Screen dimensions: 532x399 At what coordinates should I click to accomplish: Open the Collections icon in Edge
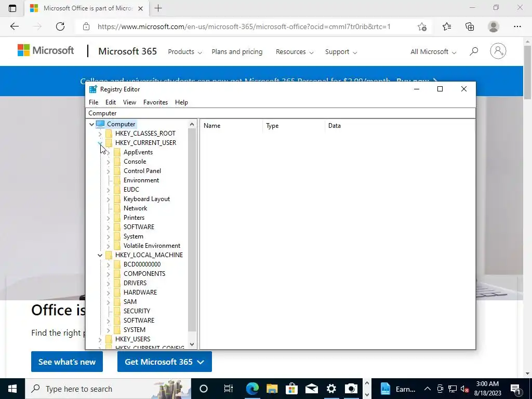tap(470, 26)
